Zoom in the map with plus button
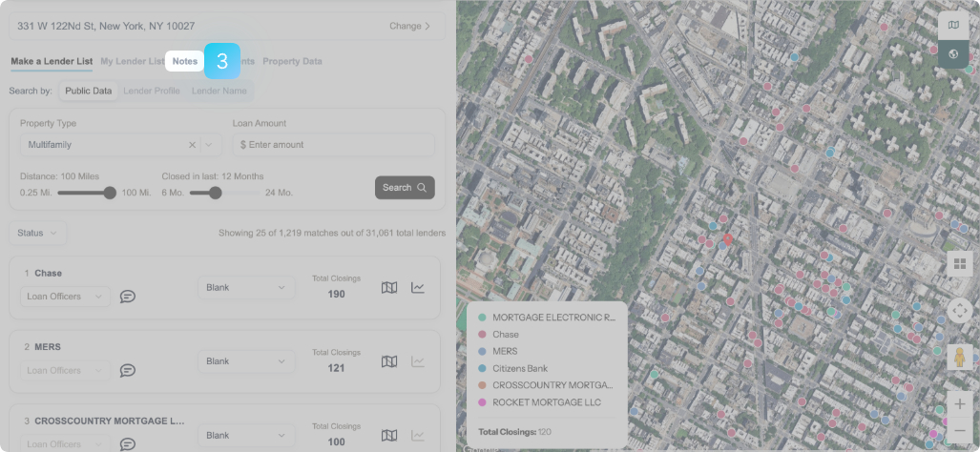The height and width of the screenshot is (452, 980). [x=960, y=404]
